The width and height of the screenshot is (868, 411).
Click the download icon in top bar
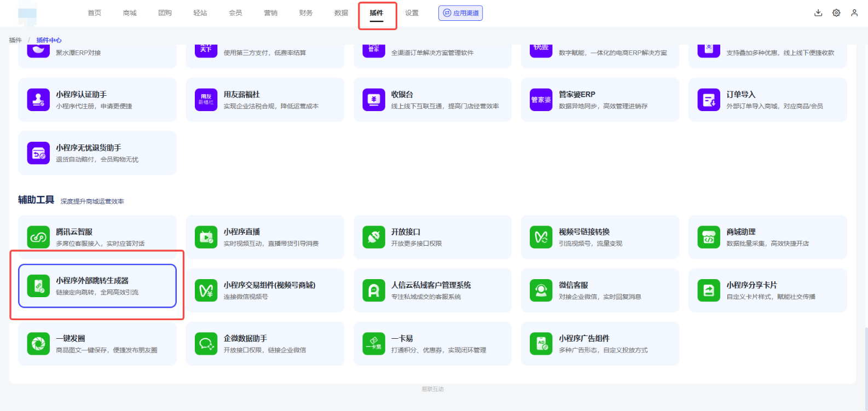click(818, 13)
